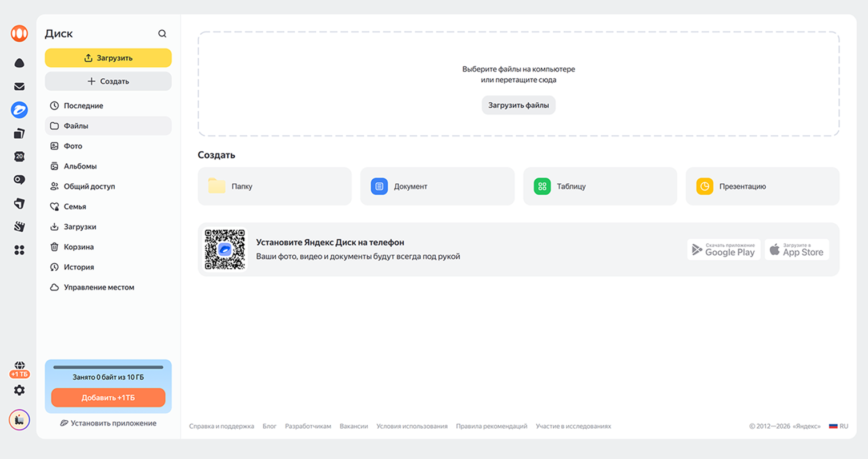The height and width of the screenshot is (459, 868).
Task: Open the user profile avatar
Action: coord(19,420)
